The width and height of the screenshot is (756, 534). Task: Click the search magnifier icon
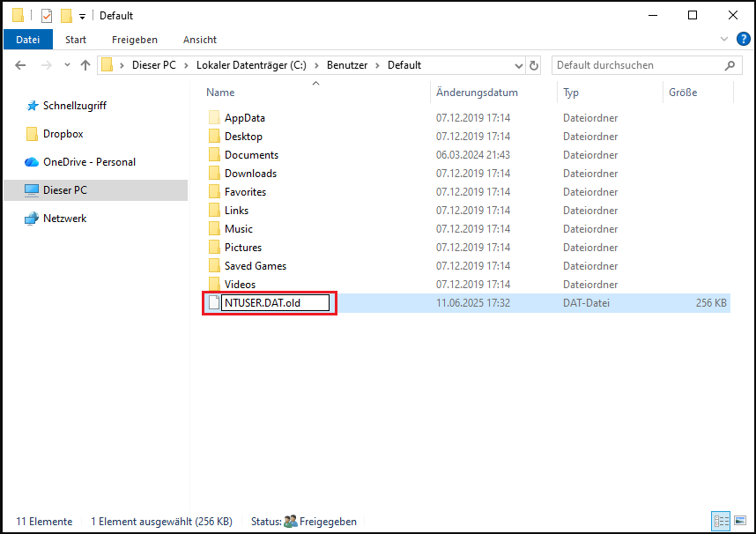point(730,65)
